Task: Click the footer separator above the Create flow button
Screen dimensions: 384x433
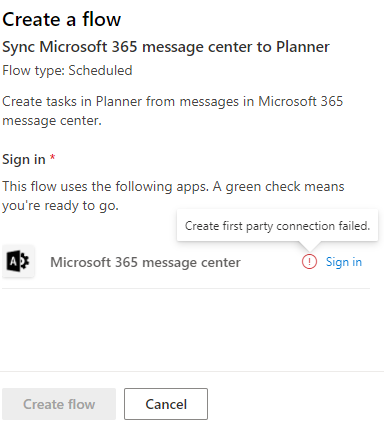Action: 192,371
